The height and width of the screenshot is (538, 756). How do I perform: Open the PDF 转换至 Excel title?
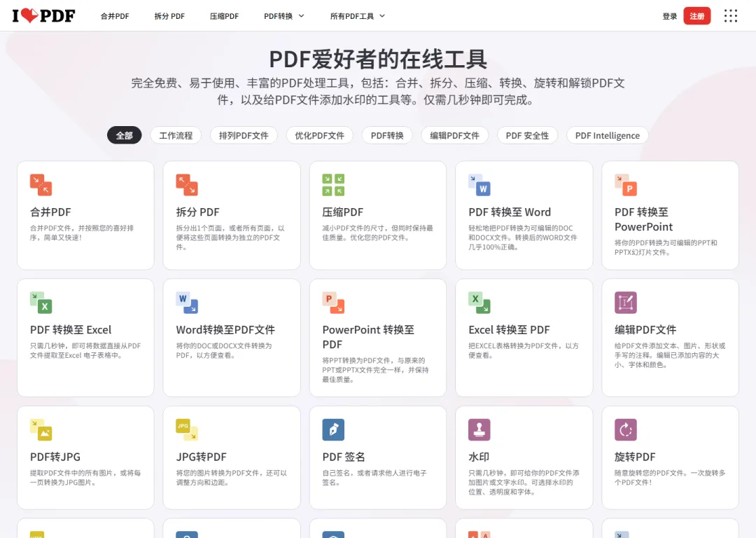point(71,329)
